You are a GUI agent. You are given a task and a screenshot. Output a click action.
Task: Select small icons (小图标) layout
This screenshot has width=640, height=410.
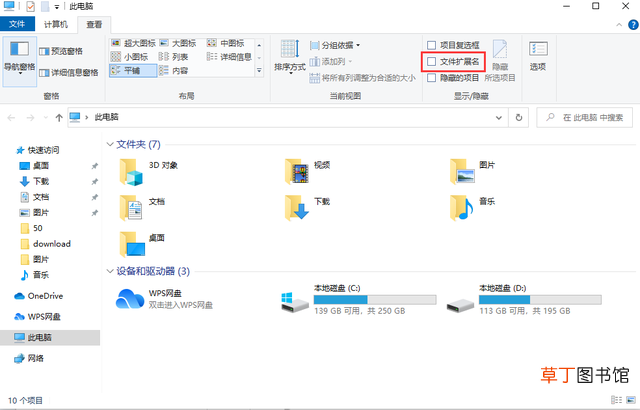point(130,57)
